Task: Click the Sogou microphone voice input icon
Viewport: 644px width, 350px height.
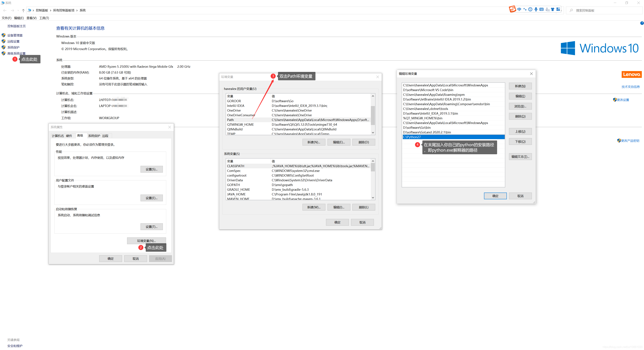Action: click(x=536, y=10)
